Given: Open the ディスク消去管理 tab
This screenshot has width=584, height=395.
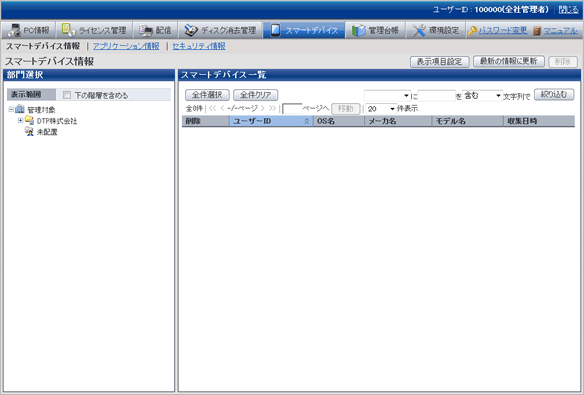Looking at the screenshot, I should 220,30.
